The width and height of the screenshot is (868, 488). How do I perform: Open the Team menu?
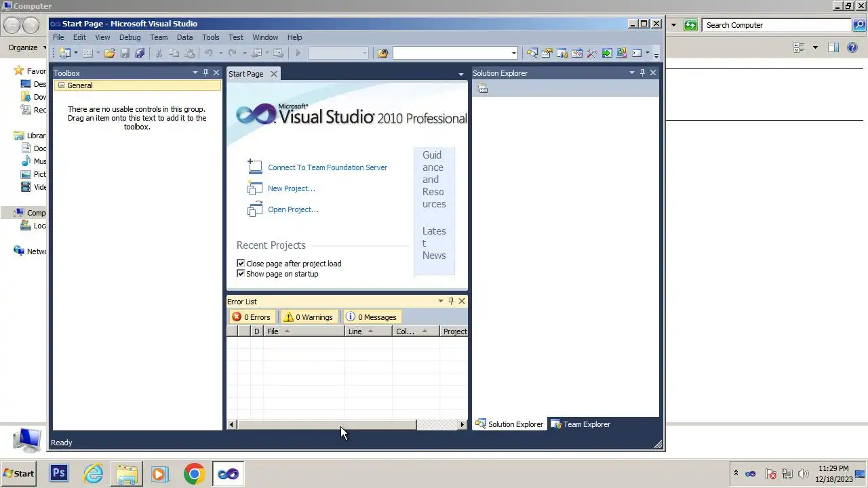[x=159, y=37]
